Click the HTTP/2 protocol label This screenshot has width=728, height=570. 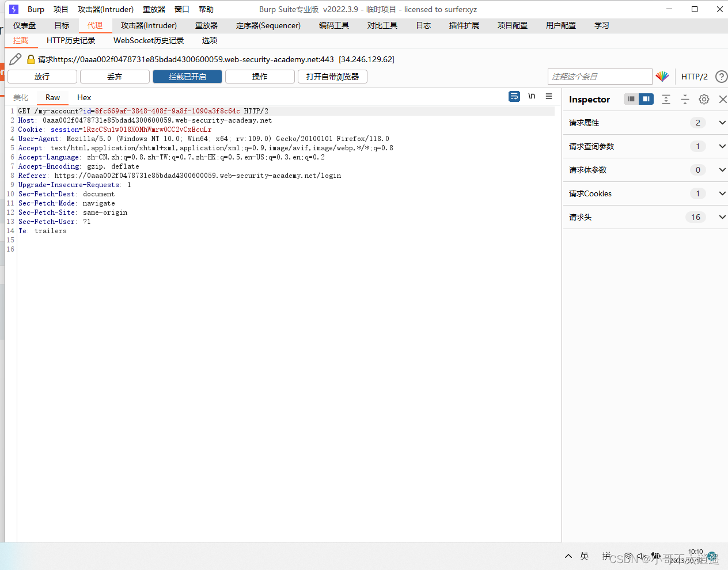pos(694,77)
